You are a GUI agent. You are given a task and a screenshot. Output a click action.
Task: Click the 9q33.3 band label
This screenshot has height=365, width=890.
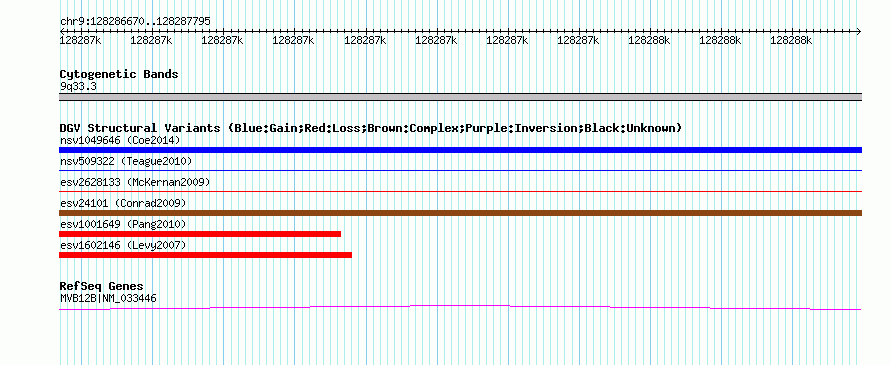[77, 87]
